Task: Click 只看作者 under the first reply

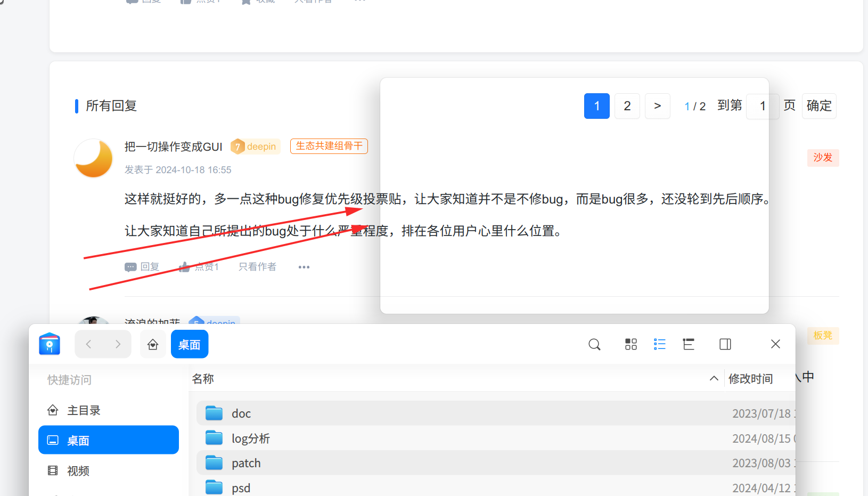Action: click(x=257, y=267)
